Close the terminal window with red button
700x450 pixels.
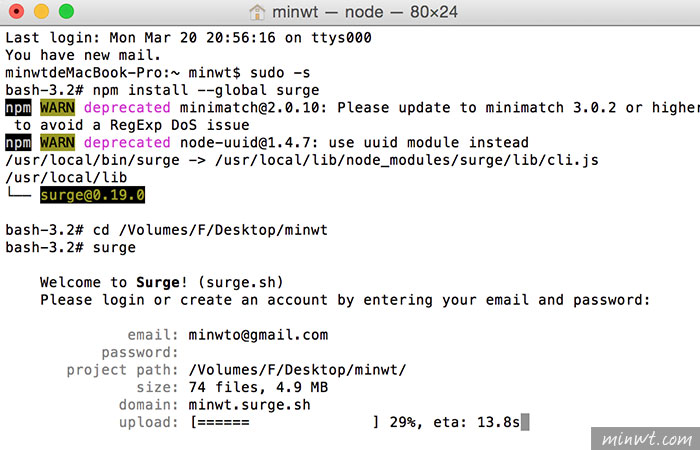[x=17, y=11]
